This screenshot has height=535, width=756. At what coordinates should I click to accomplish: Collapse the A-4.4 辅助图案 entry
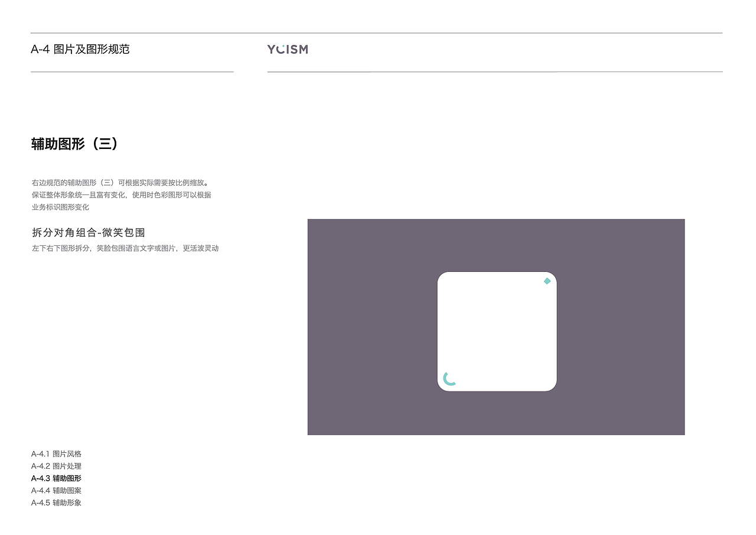click(56, 491)
